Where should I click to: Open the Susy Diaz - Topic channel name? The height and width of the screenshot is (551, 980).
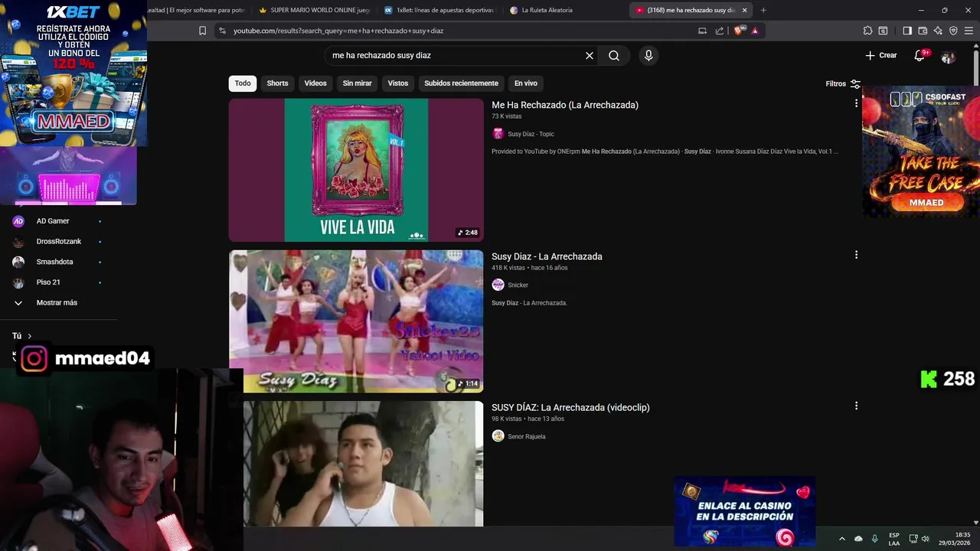pyautogui.click(x=531, y=134)
